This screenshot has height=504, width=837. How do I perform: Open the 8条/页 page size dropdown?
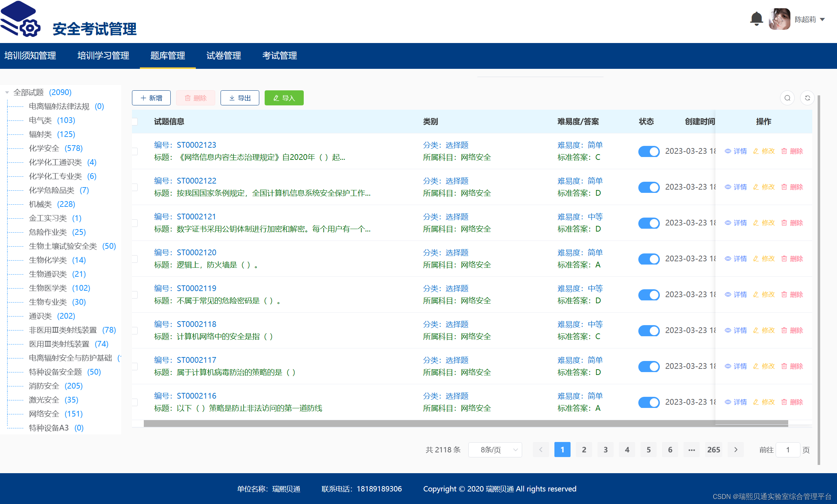(495, 450)
